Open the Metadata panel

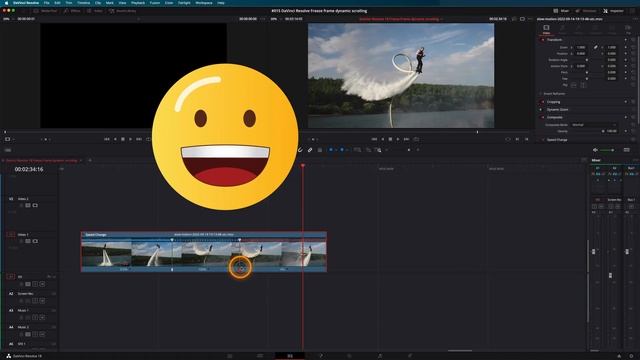586,11
